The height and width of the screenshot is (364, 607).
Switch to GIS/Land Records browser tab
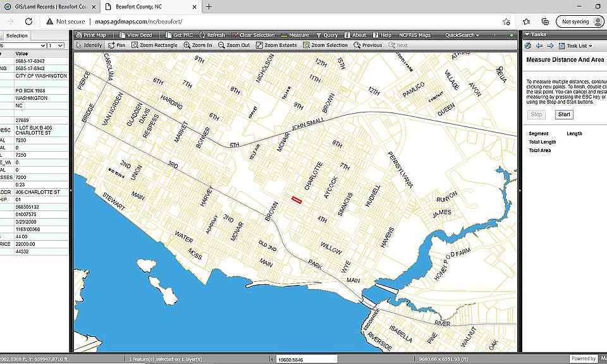point(51,6)
